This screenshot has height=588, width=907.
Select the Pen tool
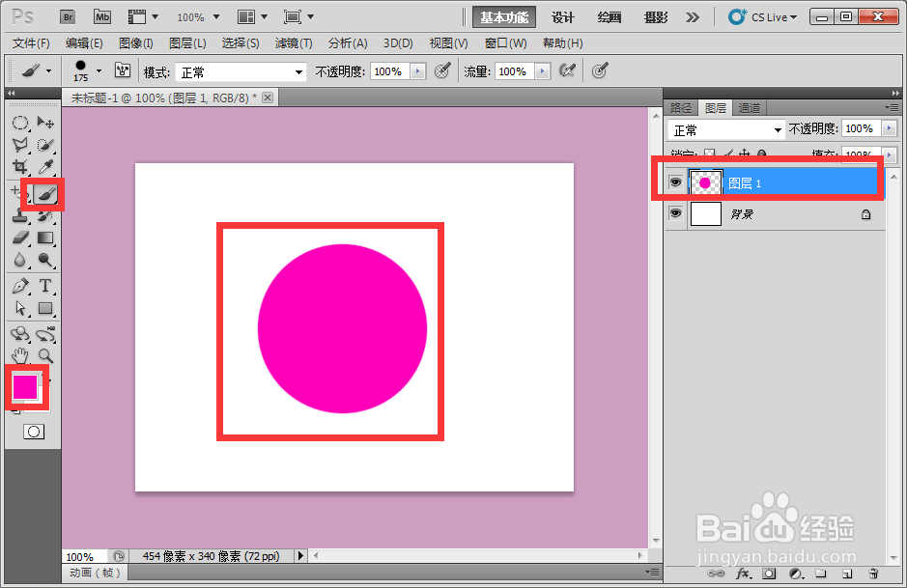point(20,286)
